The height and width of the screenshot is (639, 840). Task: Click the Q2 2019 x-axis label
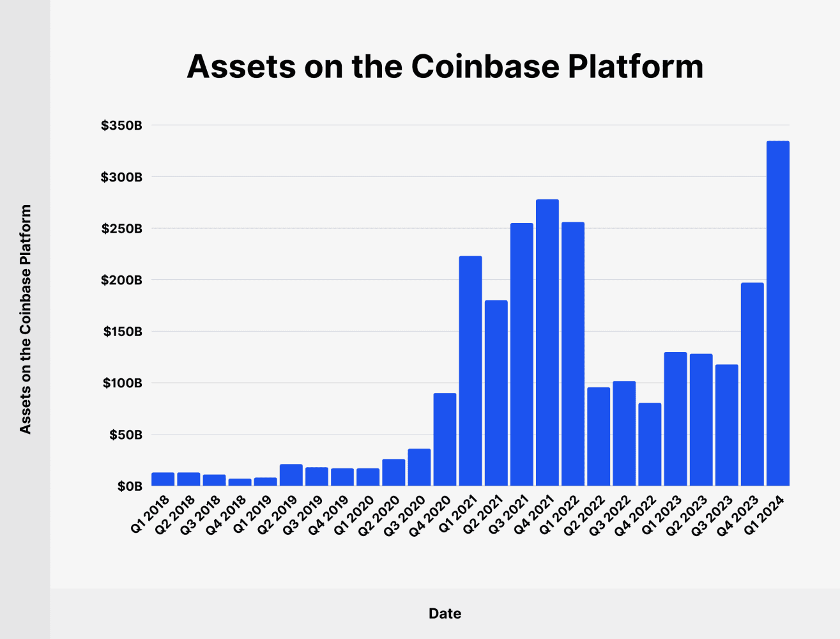point(279,513)
